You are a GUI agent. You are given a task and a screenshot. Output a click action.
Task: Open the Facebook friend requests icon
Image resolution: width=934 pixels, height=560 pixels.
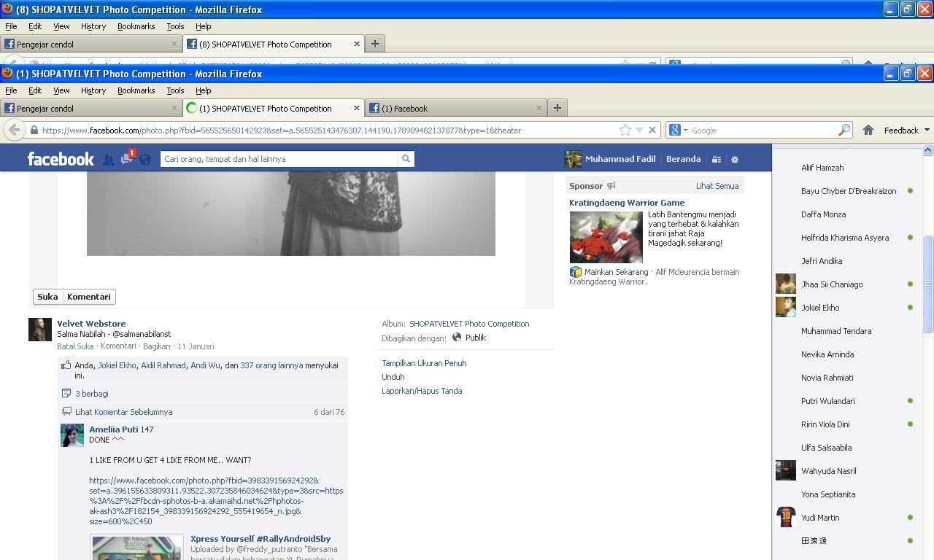tap(108, 160)
